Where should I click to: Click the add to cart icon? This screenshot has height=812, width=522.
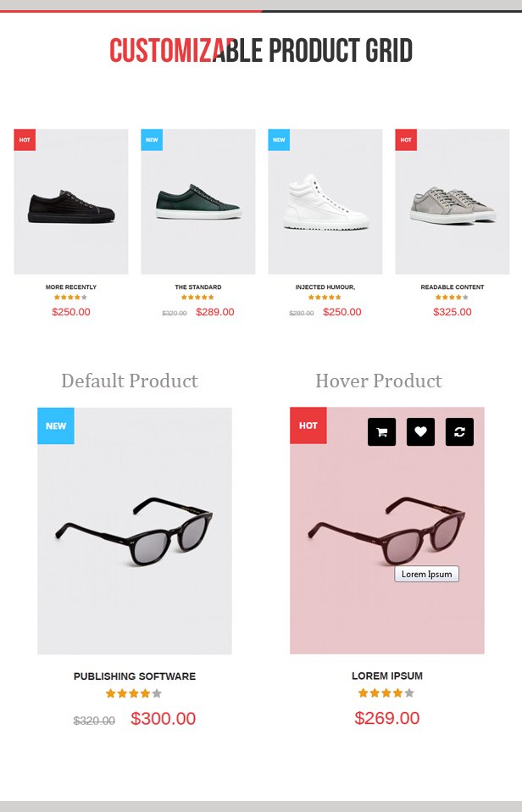coord(381,432)
